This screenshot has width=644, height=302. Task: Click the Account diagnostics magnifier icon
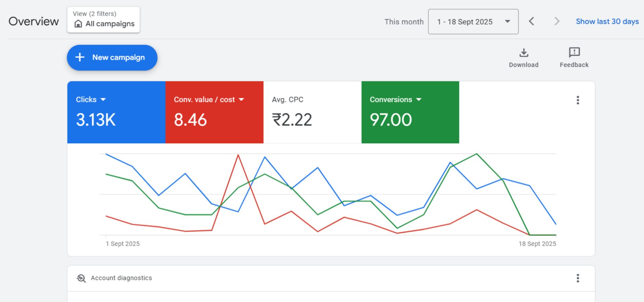tap(81, 278)
